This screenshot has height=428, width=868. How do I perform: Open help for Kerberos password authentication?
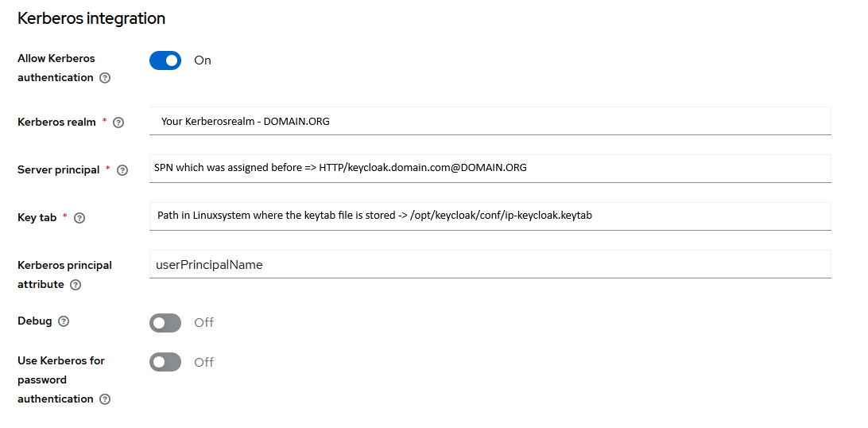[105, 399]
